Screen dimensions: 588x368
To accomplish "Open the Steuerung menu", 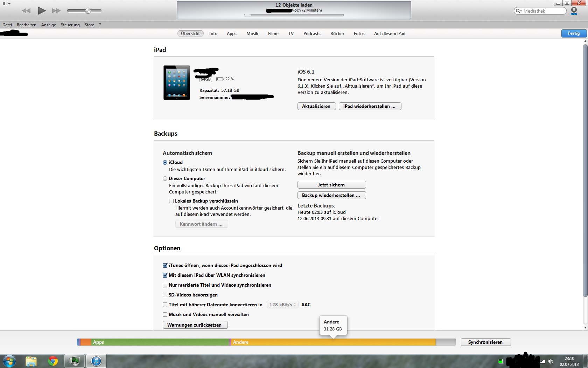I will point(70,25).
